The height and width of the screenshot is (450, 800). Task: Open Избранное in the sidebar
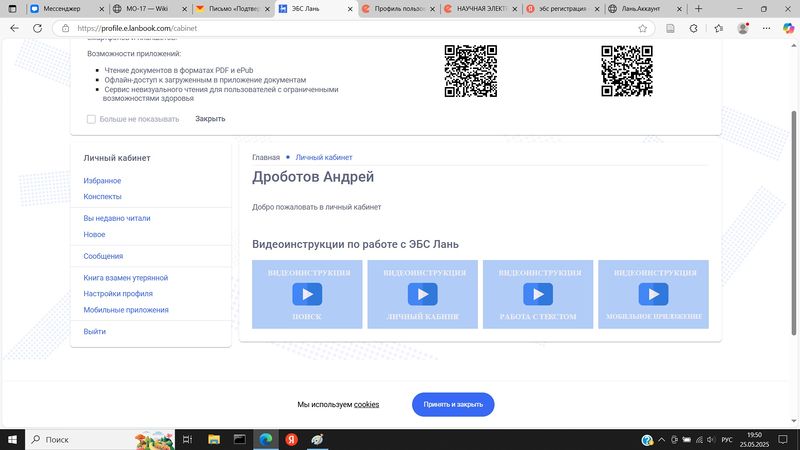[x=102, y=181]
